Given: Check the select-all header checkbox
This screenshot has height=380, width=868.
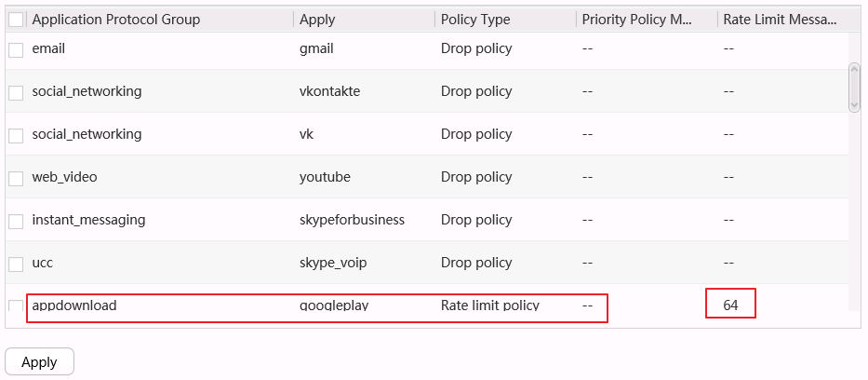Looking at the screenshot, I should pos(16,20).
